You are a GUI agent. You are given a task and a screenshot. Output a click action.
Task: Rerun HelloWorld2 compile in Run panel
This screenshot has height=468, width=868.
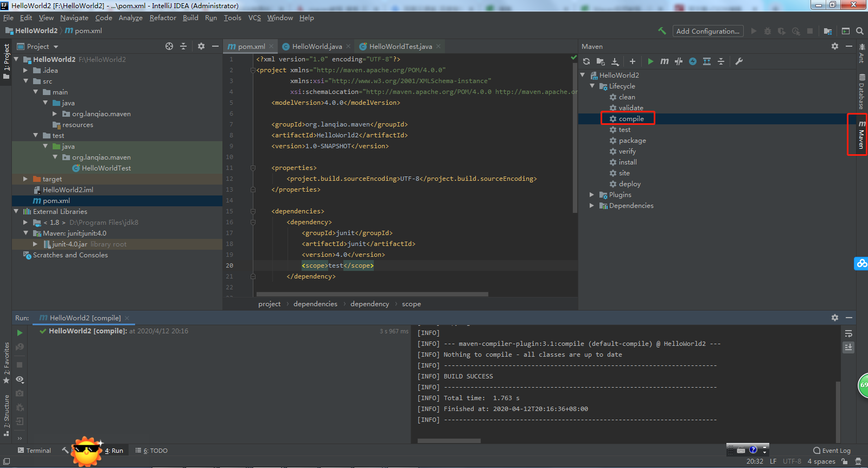20,333
